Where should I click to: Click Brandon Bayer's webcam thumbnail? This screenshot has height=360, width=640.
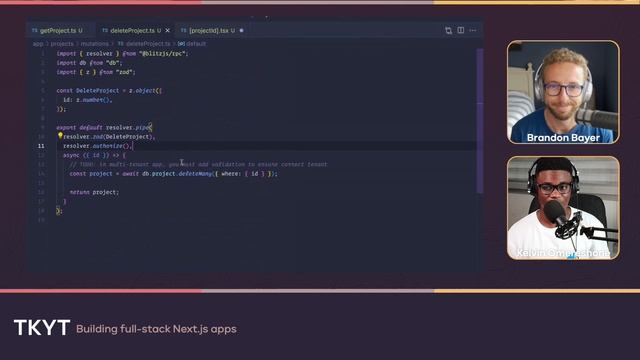(563, 92)
